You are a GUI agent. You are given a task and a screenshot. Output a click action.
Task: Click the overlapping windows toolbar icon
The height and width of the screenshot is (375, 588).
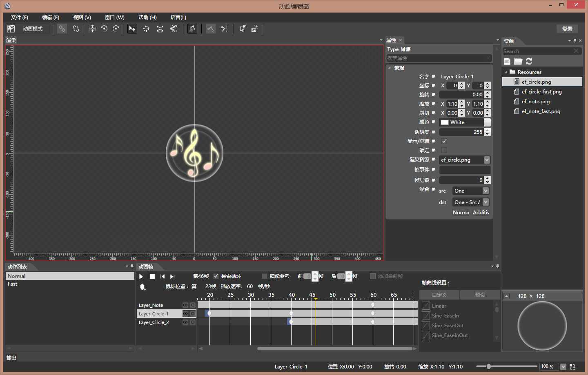[243, 29]
